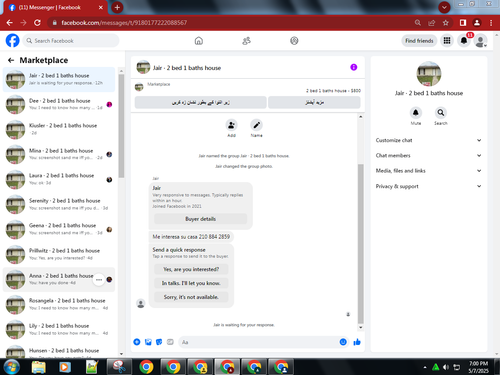The width and height of the screenshot is (500, 375).
Task: Choose a sticker in the composer
Action: (x=159, y=342)
